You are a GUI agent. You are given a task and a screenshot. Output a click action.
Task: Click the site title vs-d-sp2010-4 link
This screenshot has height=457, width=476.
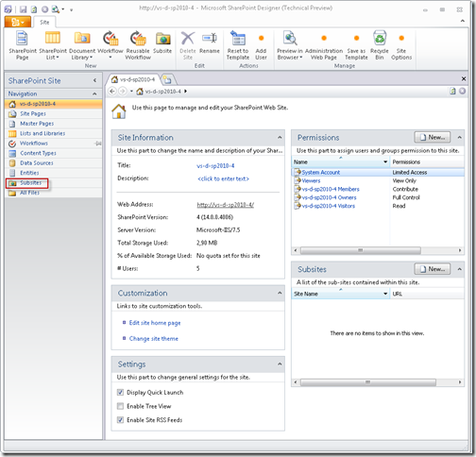pos(215,166)
